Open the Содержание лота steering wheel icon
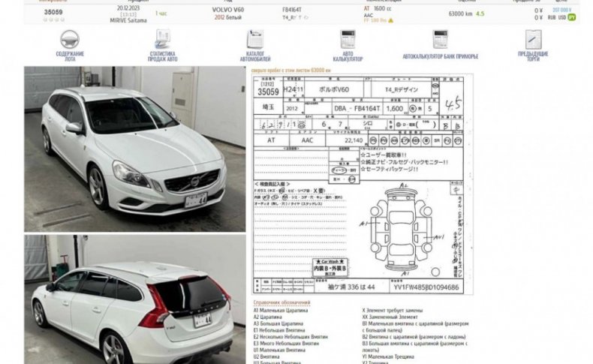Viewport: 593px width, 364px height. 70,39
